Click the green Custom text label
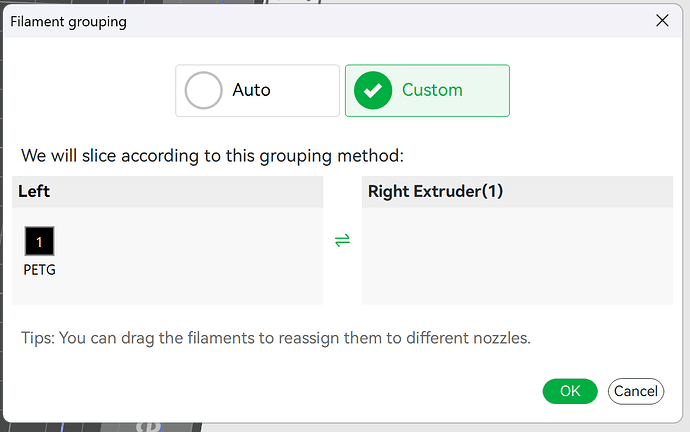690x432 pixels. [x=432, y=90]
